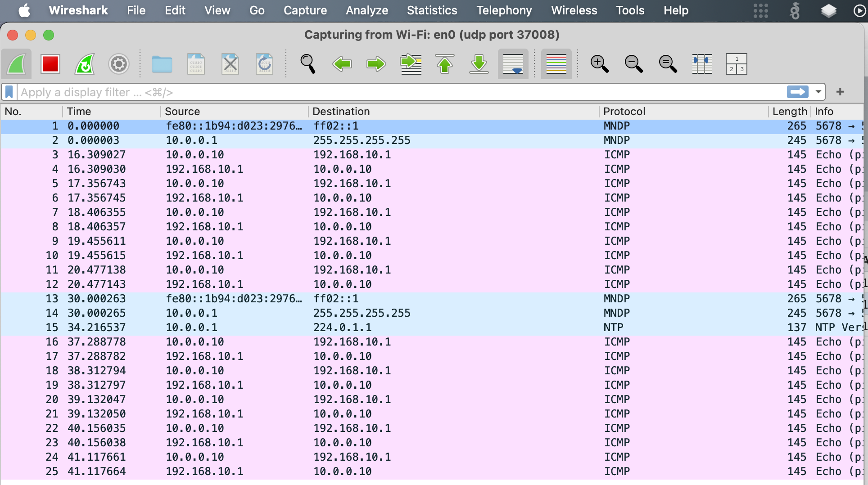Image resolution: width=868 pixels, height=485 pixels.
Task: Restart the current capture
Action: point(84,64)
